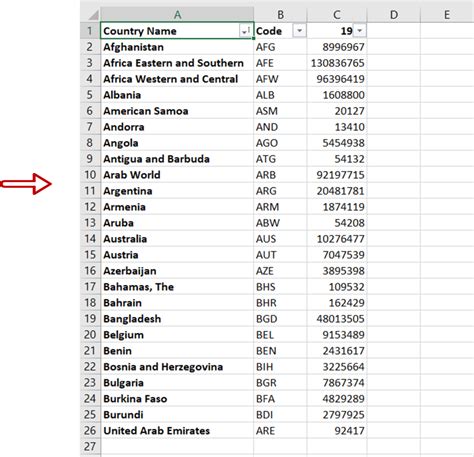Select row 26 header
Image resolution: width=474 pixels, height=457 pixels.
click(90, 431)
